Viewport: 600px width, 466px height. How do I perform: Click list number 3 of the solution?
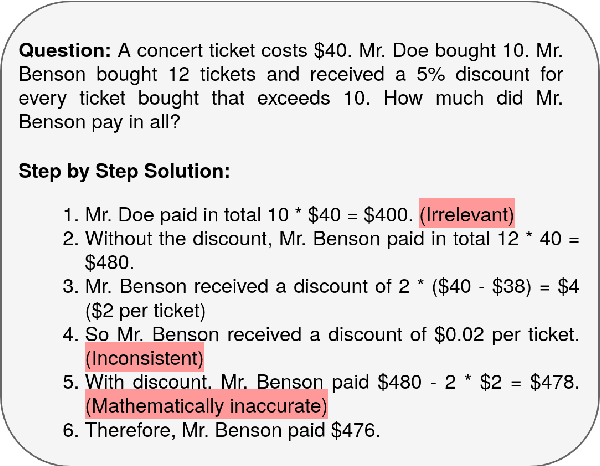click(x=69, y=287)
